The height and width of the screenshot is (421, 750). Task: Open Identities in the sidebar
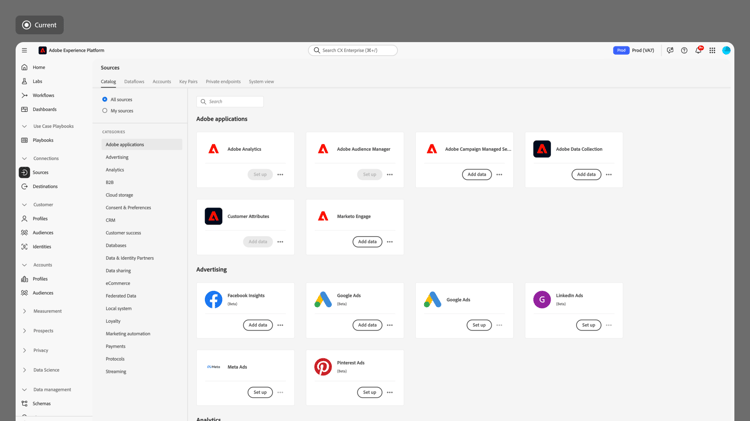pos(42,247)
